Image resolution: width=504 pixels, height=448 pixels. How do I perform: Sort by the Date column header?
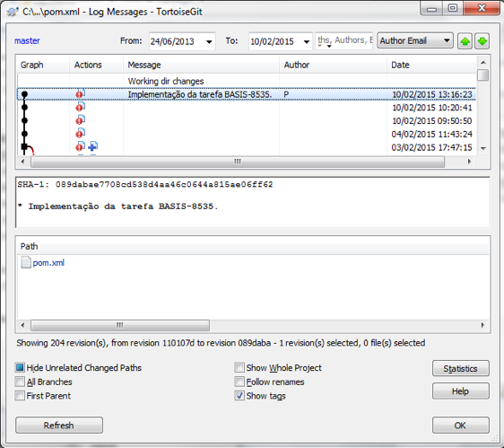point(431,65)
